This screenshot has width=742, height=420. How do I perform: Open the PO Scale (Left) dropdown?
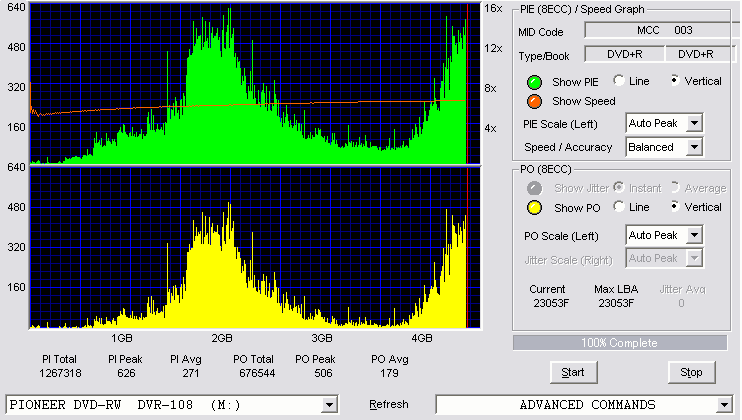click(x=694, y=235)
